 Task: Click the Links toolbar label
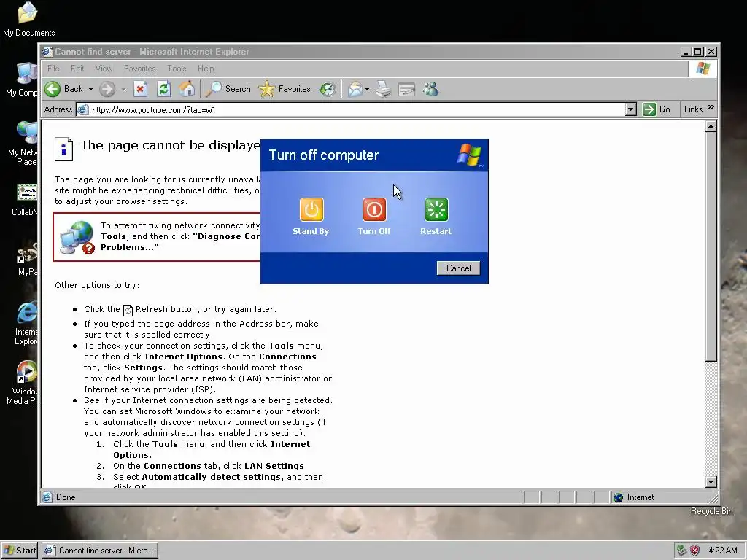coord(693,109)
